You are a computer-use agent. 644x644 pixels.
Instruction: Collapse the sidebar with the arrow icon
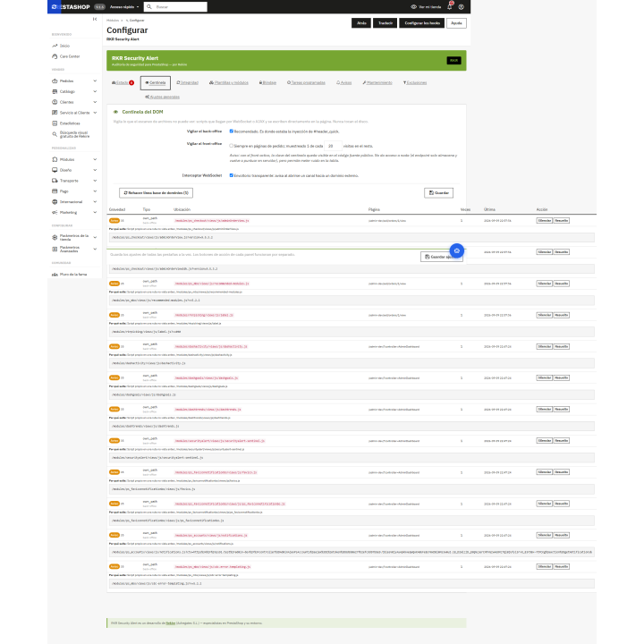click(95, 19)
